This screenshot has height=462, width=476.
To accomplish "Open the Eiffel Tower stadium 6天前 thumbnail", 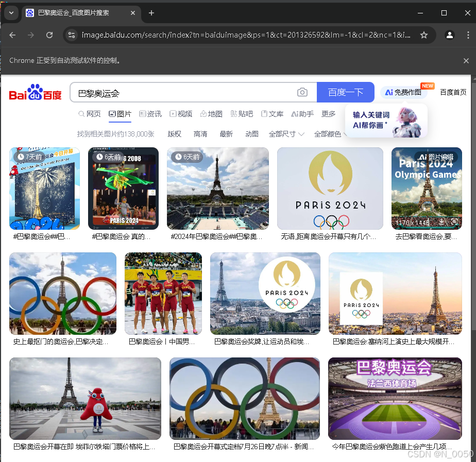I will (x=218, y=189).
